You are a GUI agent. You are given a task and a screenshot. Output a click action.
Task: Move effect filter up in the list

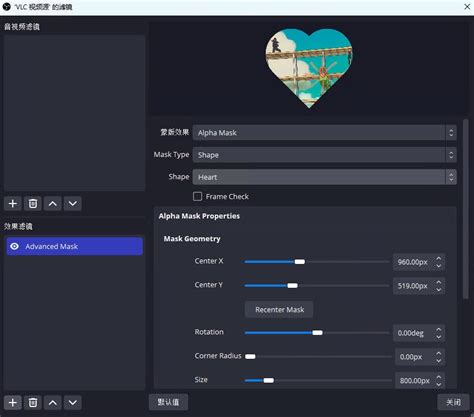53,403
